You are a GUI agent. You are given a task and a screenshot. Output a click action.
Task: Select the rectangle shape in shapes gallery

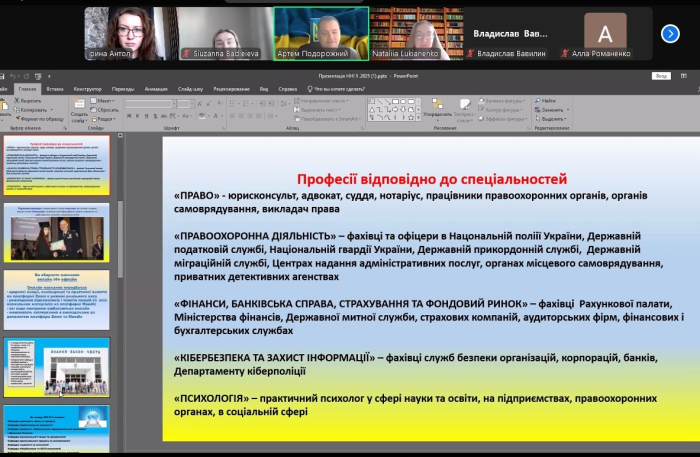tap(395, 101)
